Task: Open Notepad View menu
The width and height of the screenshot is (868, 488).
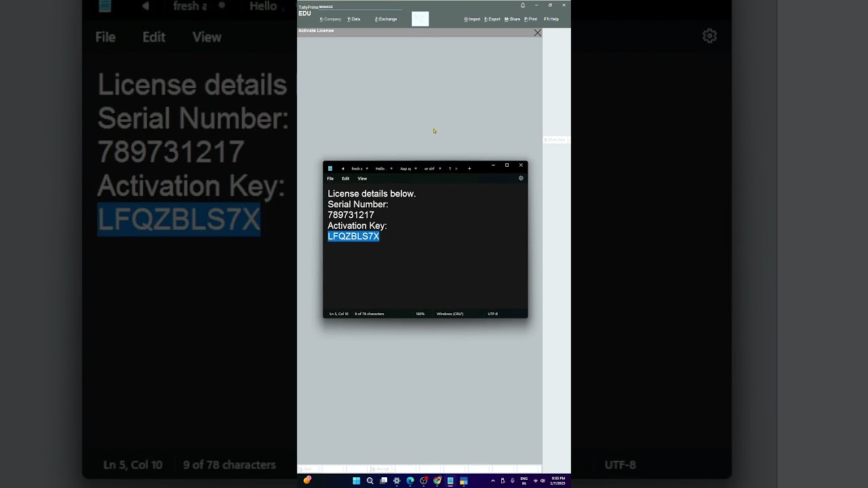Action: tap(362, 179)
